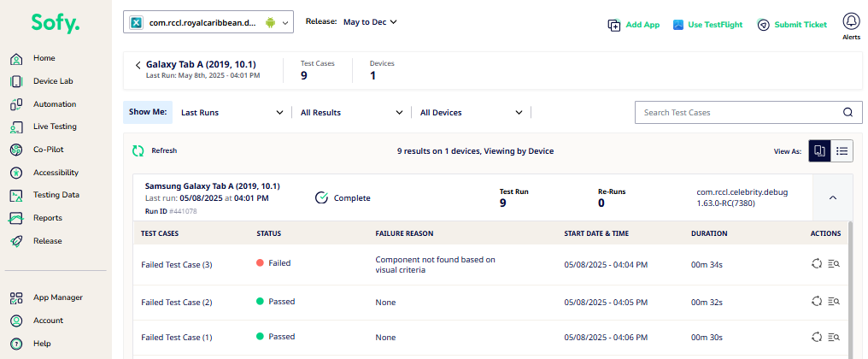868x359 pixels.
Task: Switch to device view mode
Action: (x=820, y=150)
